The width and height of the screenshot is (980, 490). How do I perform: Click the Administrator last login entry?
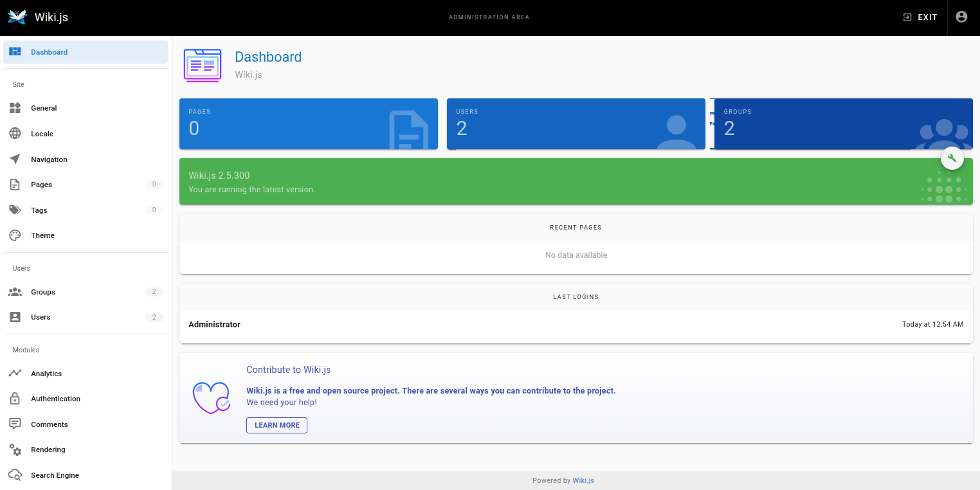point(215,325)
